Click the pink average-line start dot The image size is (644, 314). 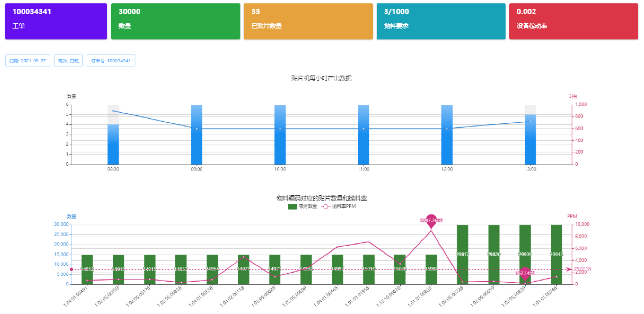[x=71, y=269]
